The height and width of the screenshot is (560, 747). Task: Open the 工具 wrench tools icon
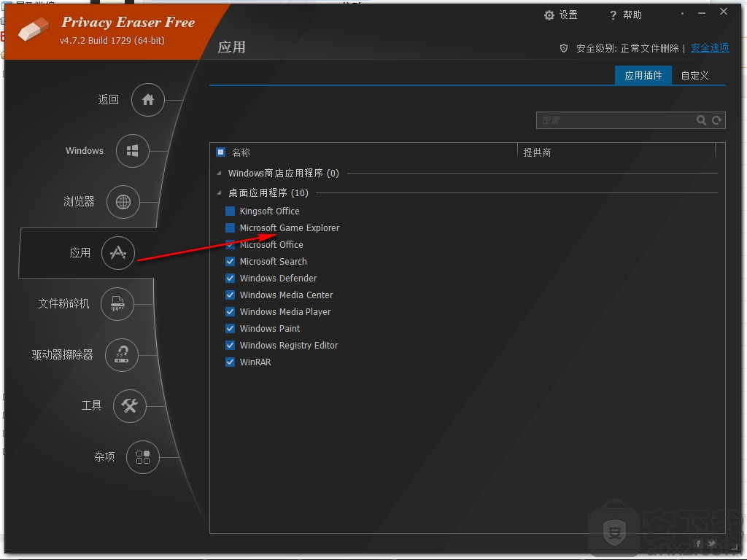tap(130, 405)
